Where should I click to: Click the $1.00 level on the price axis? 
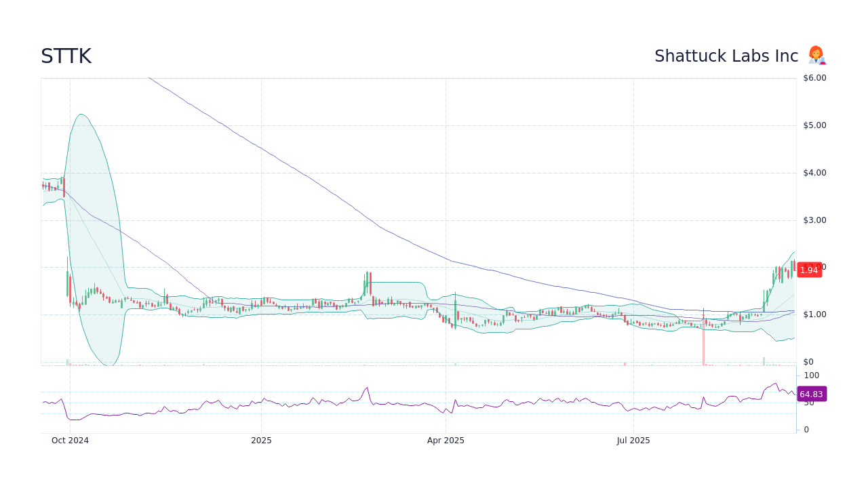pyautogui.click(x=813, y=314)
